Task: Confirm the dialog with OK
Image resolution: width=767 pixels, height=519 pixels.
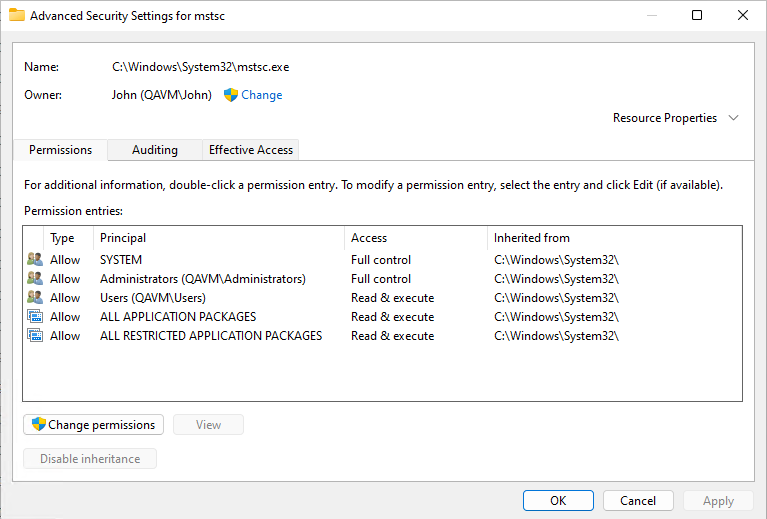Action: click(558, 501)
